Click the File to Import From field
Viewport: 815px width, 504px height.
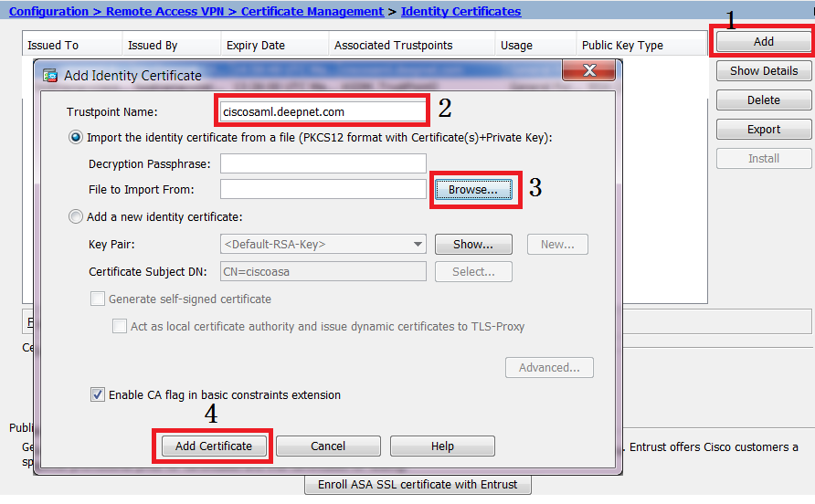coord(323,189)
